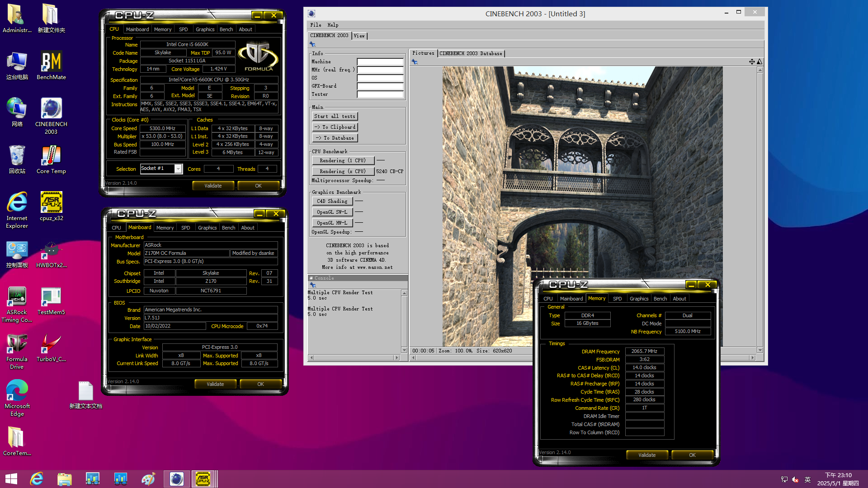Open the Core Temp desktop icon
Image resolution: width=868 pixels, height=488 pixels.
point(51,160)
